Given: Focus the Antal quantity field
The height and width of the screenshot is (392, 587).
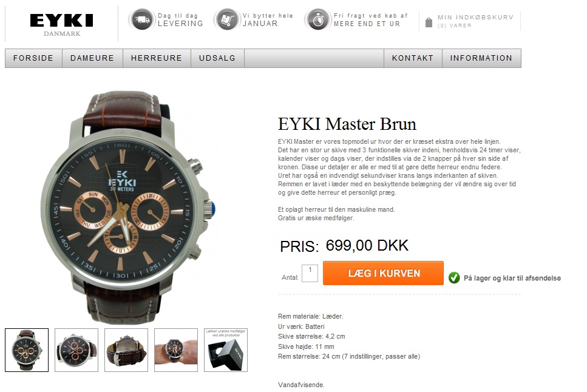Looking at the screenshot, I should coord(310,273).
